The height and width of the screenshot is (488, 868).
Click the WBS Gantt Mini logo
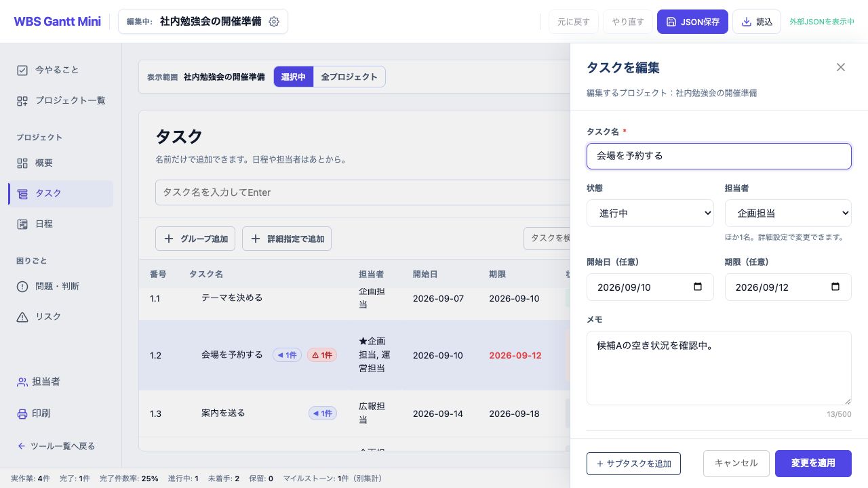tap(57, 22)
